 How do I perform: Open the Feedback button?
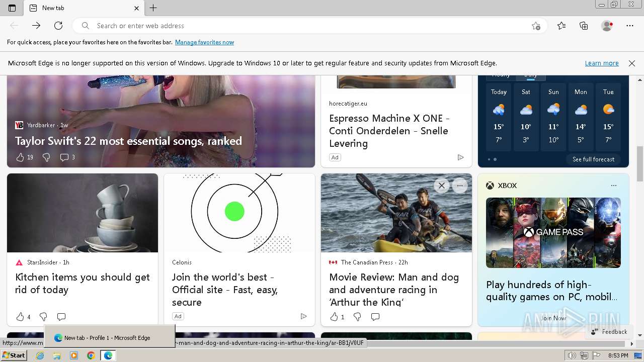click(x=609, y=332)
